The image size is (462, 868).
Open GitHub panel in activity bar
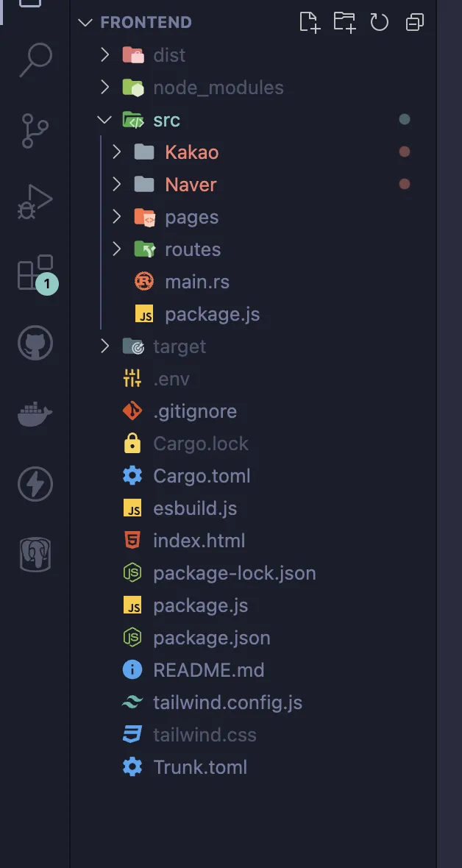pos(35,344)
